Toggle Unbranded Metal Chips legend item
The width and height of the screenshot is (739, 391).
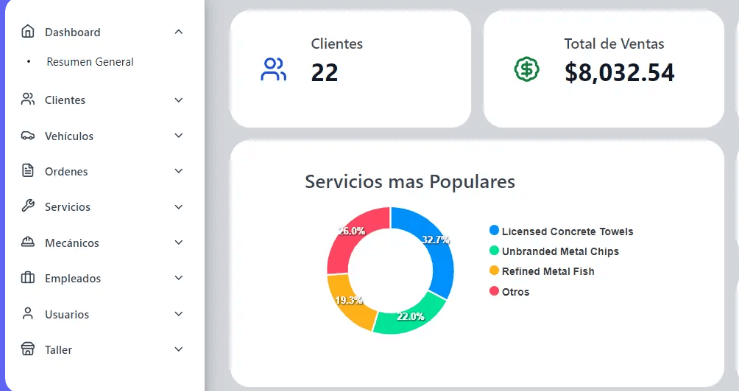554,251
